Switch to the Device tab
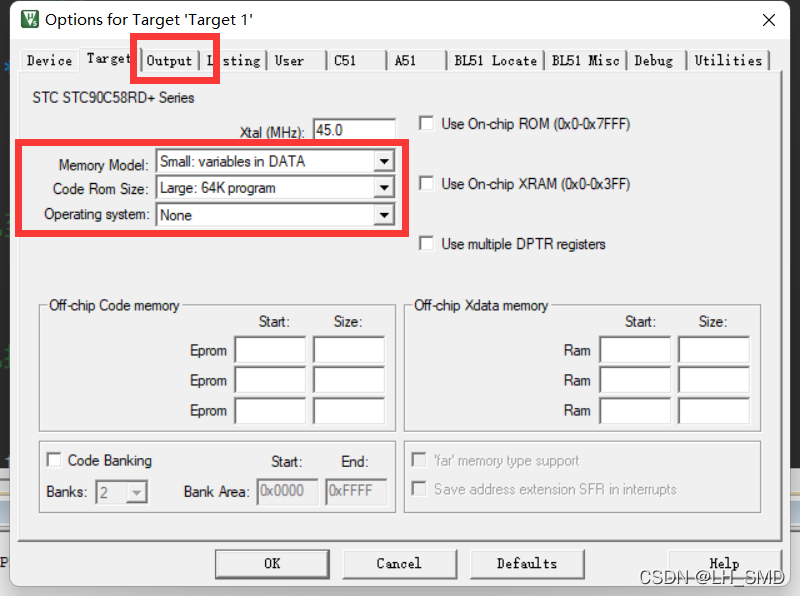800x596 pixels. (x=49, y=60)
